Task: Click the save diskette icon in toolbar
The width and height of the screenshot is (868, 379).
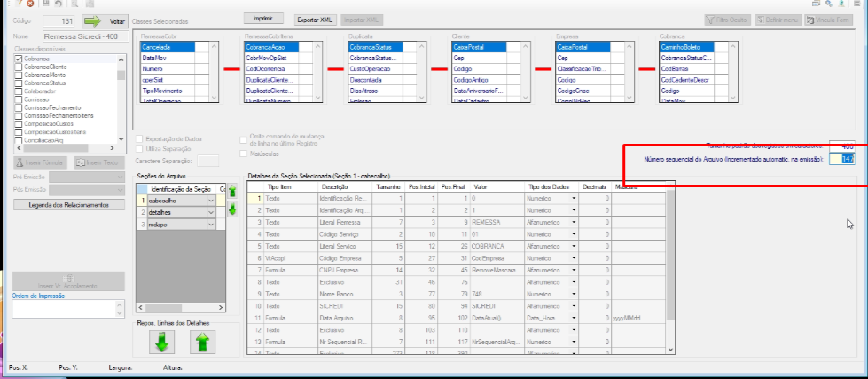Action: pos(46,4)
